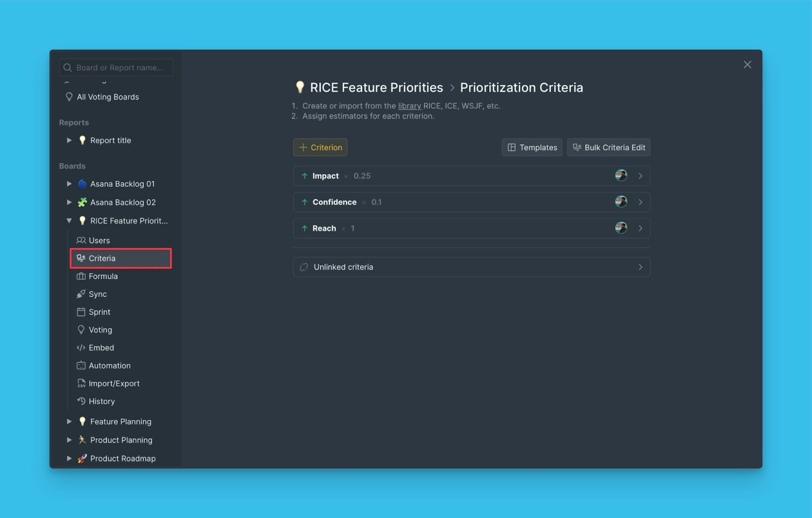This screenshot has height=518, width=812.
Task: Click the Sync plug icon in sidebar
Action: tap(81, 294)
